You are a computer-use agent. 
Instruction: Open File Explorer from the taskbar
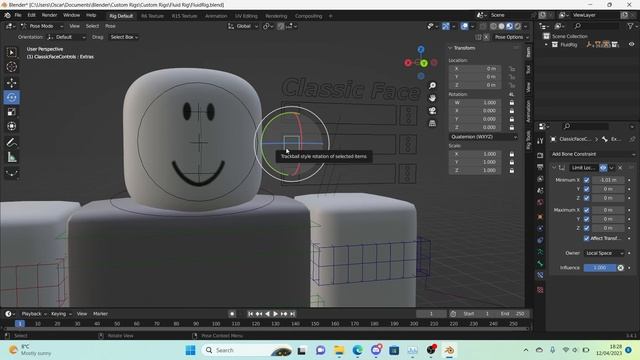point(339,350)
